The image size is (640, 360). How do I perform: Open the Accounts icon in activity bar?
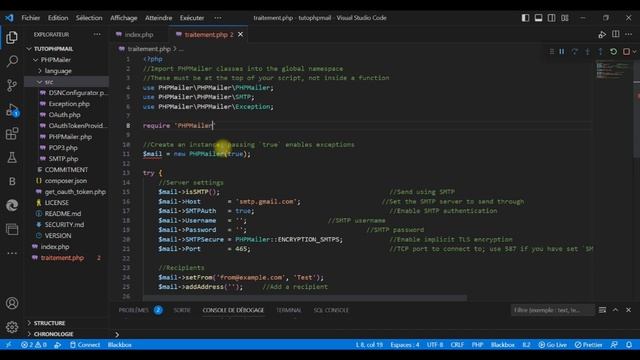(x=12, y=303)
